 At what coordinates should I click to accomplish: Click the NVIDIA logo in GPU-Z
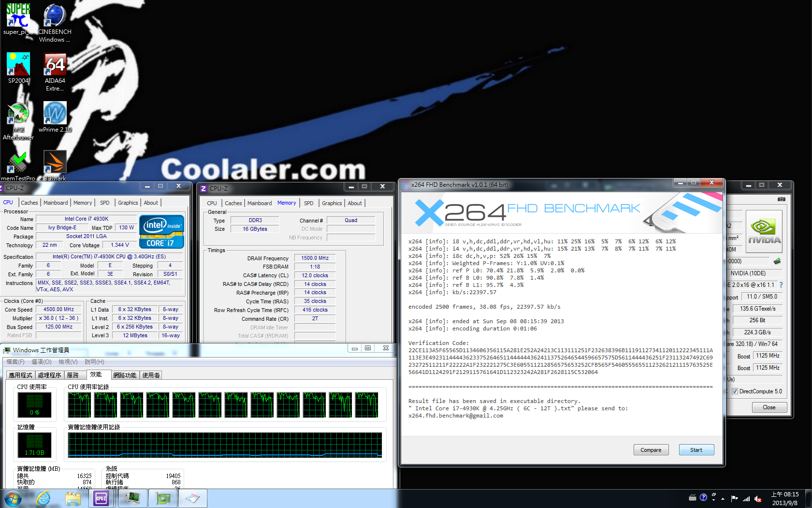coord(764,232)
